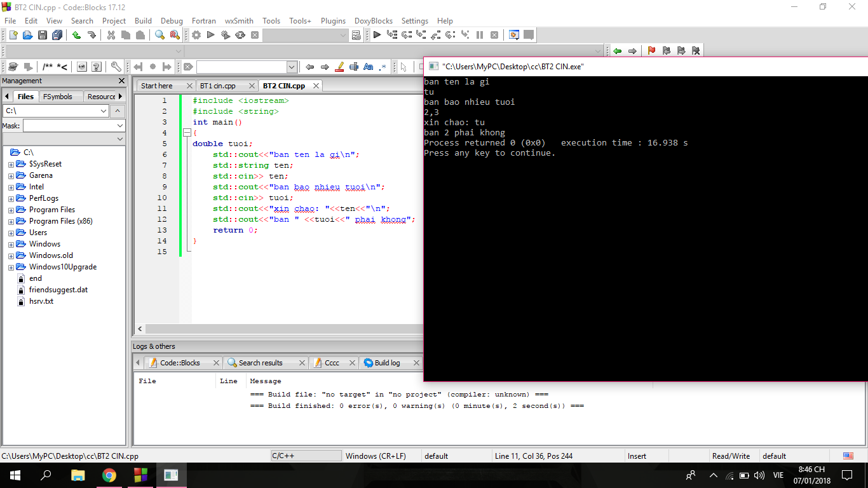The image size is (868, 488).
Task: Start the debugger with Debug/Continue arrow
Action: click(x=377, y=35)
